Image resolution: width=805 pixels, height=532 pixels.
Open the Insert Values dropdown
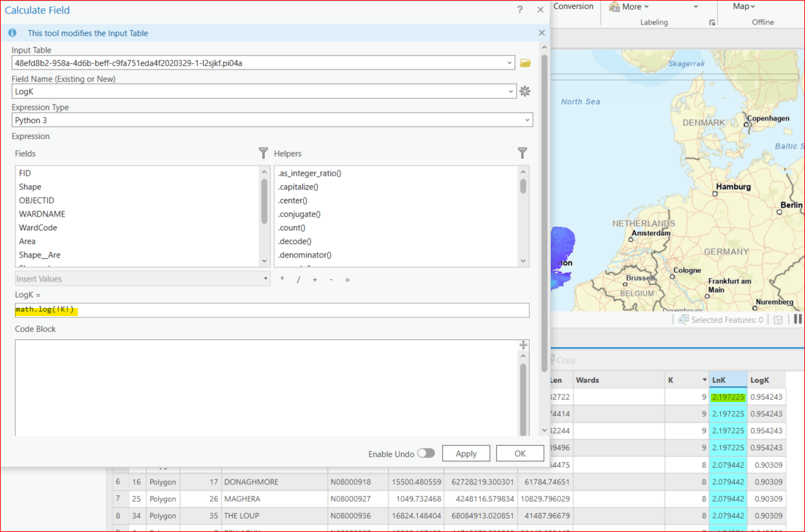point(266,279)
